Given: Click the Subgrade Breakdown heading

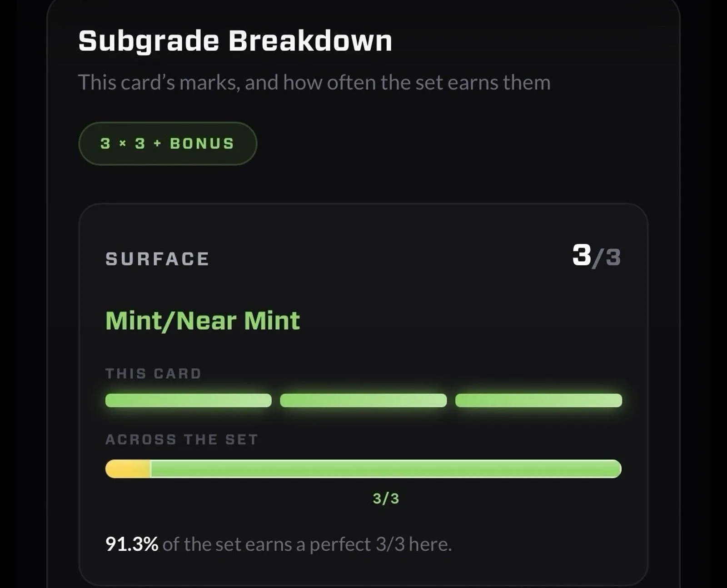Looking at the screenshot, I should coord(235,41).
